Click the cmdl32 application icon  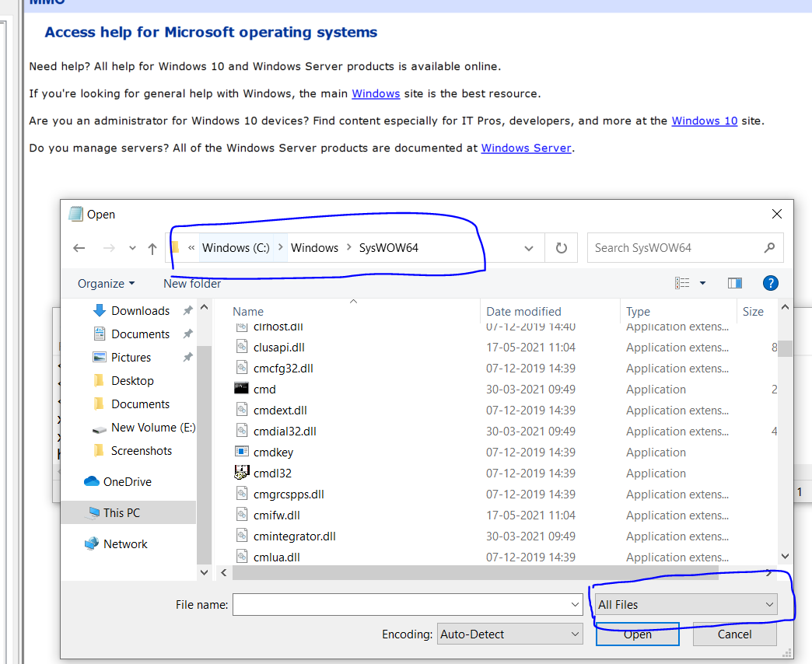click(x=241, y=473)
